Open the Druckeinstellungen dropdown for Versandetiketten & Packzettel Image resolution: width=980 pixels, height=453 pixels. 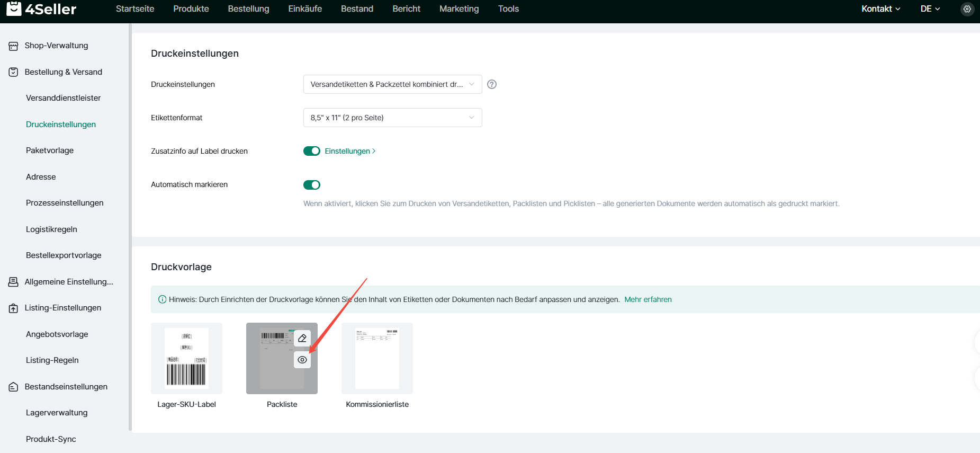pos(393,84)
